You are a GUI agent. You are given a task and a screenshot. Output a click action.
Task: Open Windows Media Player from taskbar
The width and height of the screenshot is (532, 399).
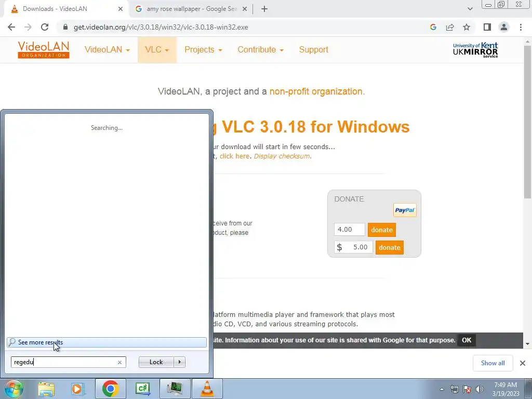[x=77, y=389]
